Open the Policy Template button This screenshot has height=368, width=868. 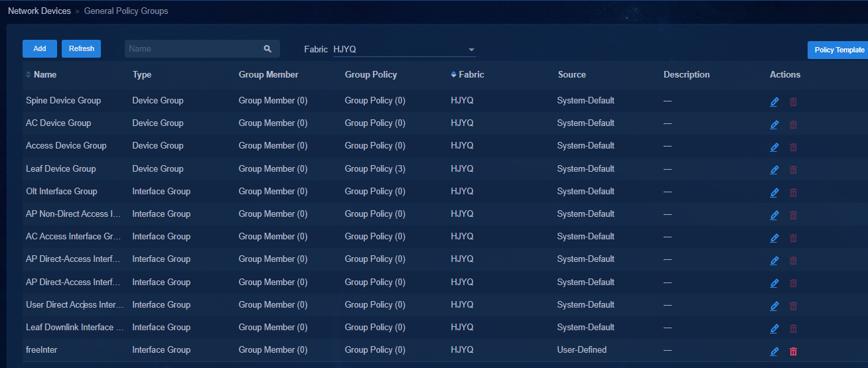(839, 50)
